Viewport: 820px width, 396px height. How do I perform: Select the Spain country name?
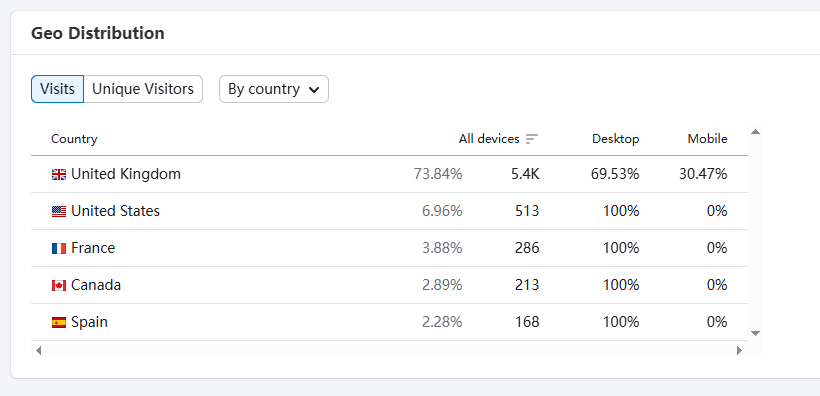point(89,322)
